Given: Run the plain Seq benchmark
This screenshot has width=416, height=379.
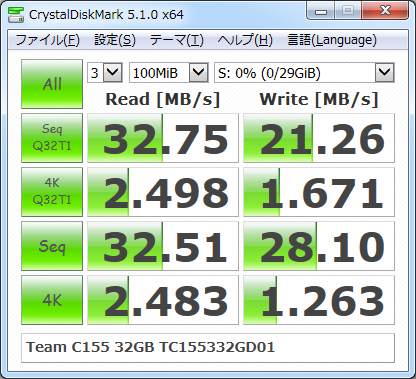Looking at the screenshot, I should (x=52, y=246).
